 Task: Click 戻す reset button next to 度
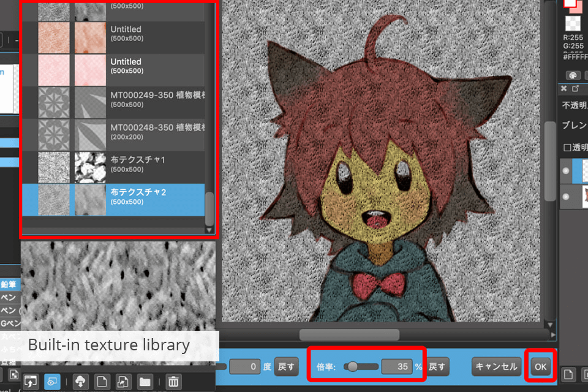coord(287,366)
